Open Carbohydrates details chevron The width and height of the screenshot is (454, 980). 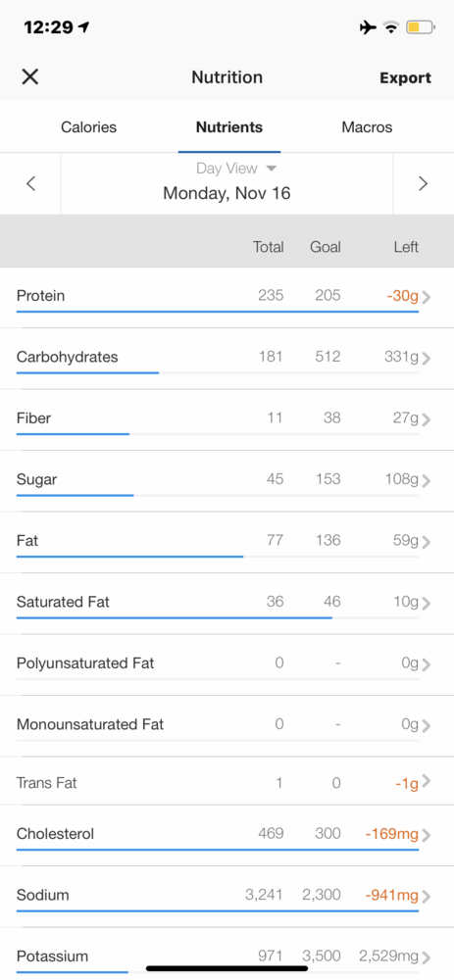[427, 359]
